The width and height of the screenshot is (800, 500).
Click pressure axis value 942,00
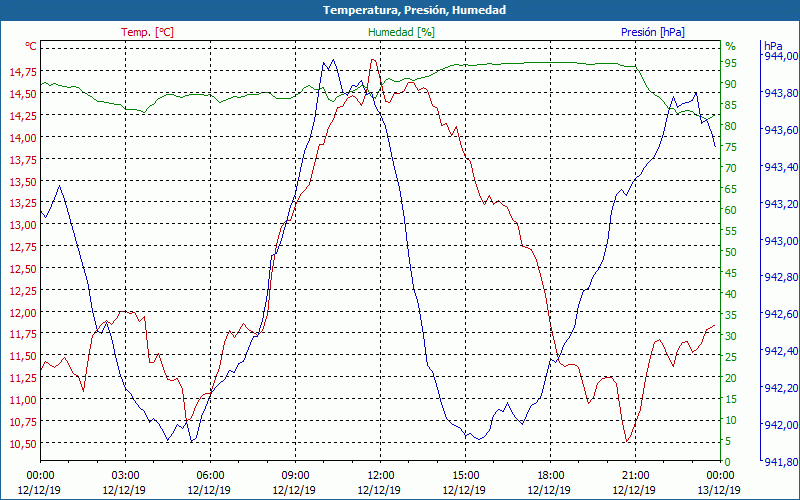tap(781, 425)
